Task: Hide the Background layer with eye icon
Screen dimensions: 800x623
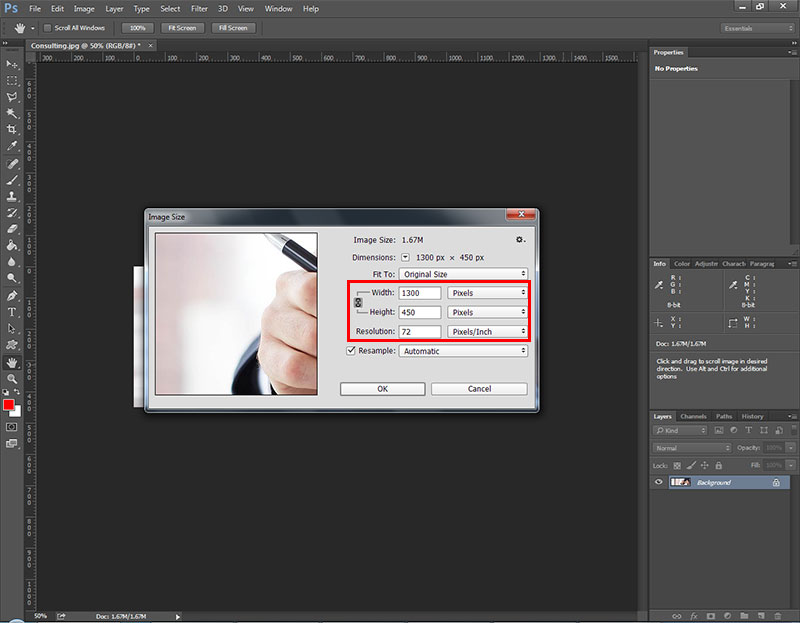Action: 659,482
